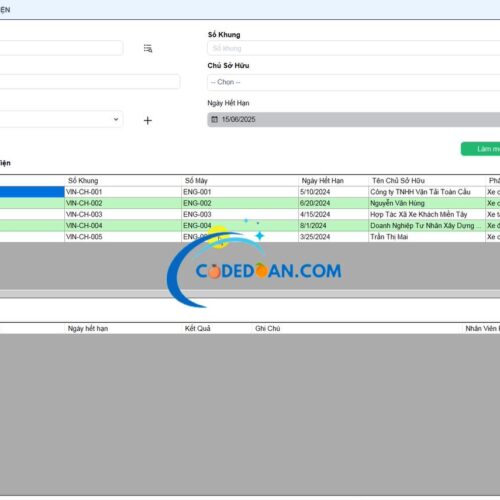Click the calendar icon in Ngày Hết Hạn

pos(215,119)
